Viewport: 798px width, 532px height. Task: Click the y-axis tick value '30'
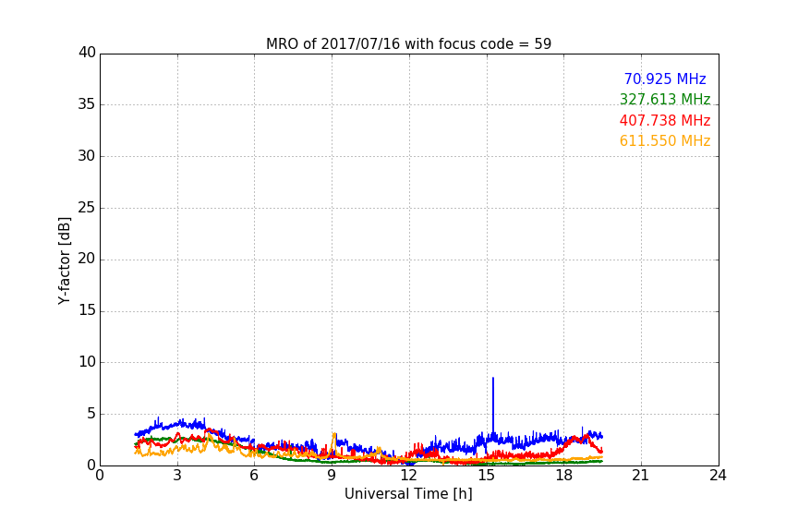pos(87,156)
